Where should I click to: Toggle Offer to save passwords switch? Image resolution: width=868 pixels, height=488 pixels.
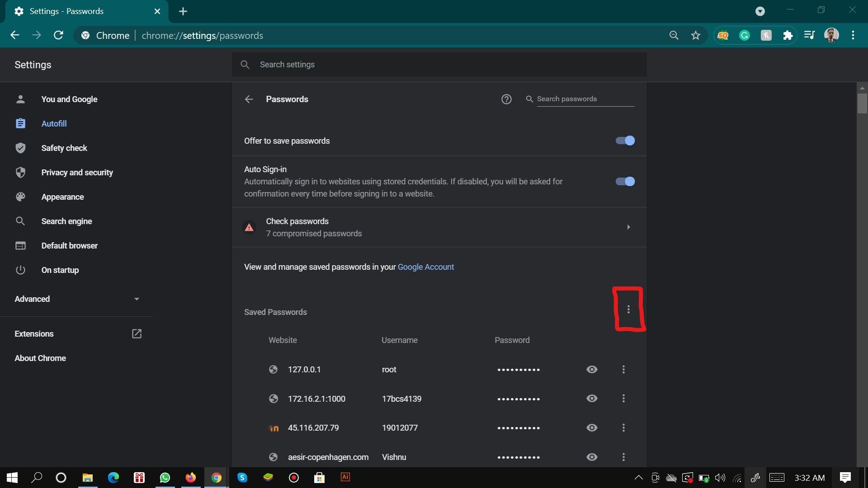click(x=625, y=141)
